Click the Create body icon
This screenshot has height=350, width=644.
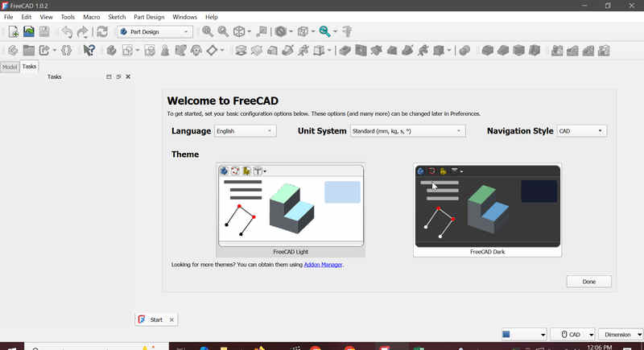(111, 51)
